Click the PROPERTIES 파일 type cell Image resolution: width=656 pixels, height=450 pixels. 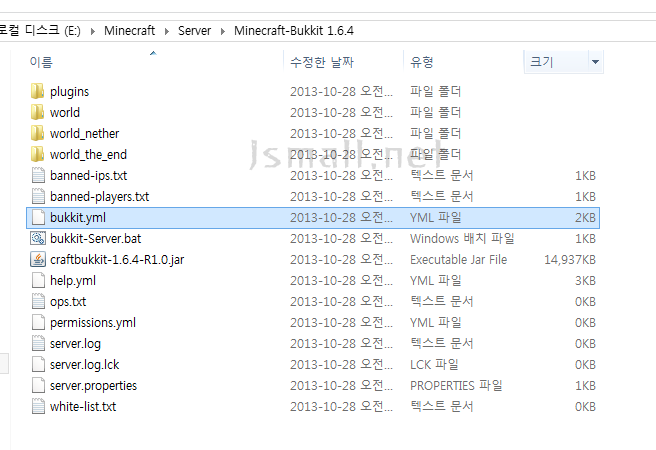tap(456, 386)
